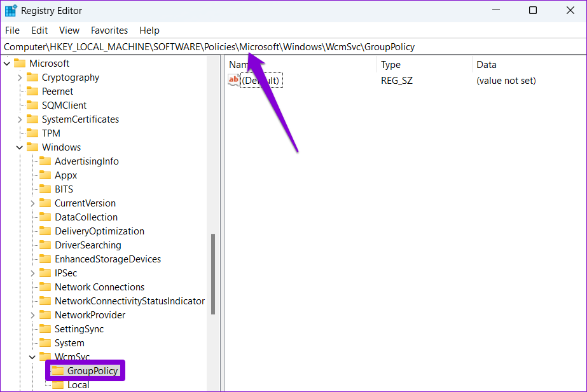The height and width of the screenshot is (392, 587).
Task: Click the NetworkProvider folder icon
Action: point(45,315)
